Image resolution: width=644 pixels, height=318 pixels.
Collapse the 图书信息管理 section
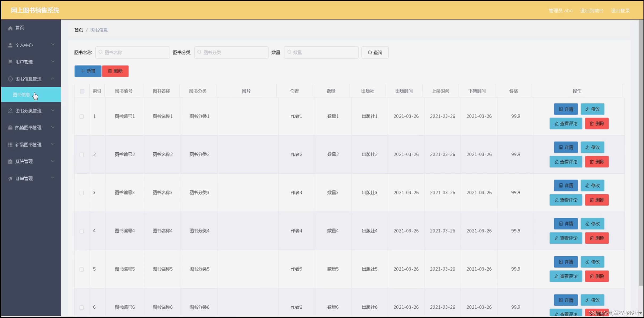53,78
